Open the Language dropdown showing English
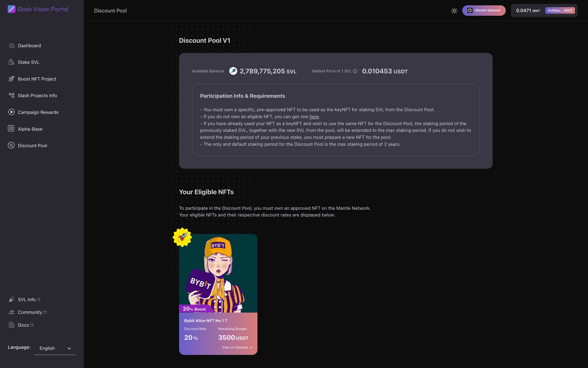 [x=55, y=348]
